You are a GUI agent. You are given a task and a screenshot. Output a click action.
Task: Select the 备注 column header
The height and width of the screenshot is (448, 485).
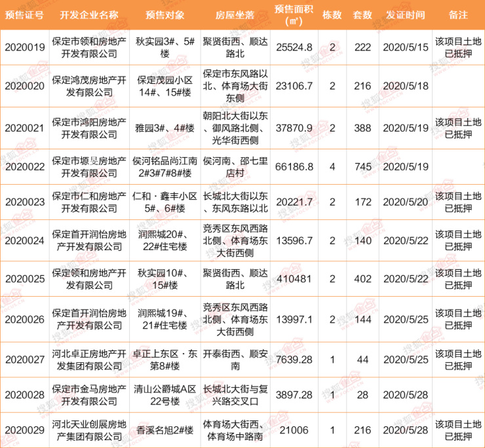point(459,14)
